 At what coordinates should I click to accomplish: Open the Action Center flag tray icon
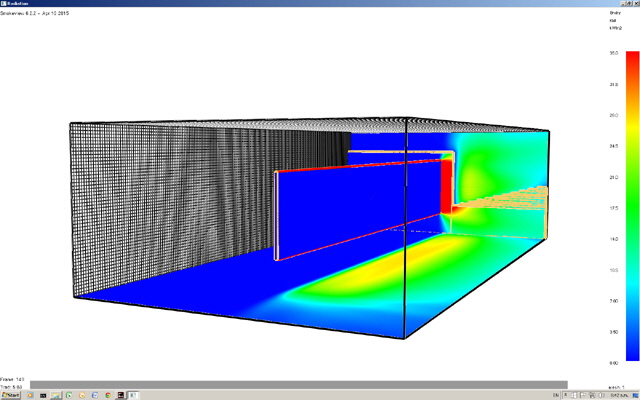pos(582,395)
